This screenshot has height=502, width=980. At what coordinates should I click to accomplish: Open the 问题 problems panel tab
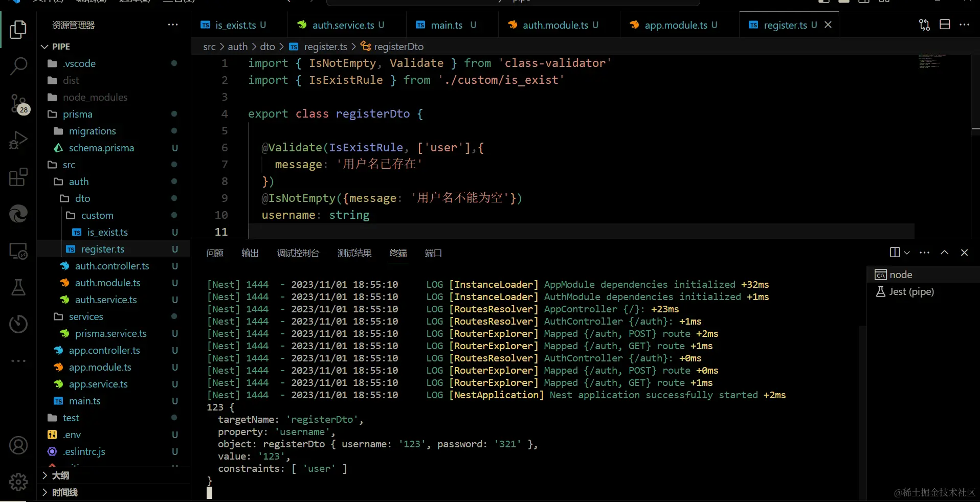215,253
